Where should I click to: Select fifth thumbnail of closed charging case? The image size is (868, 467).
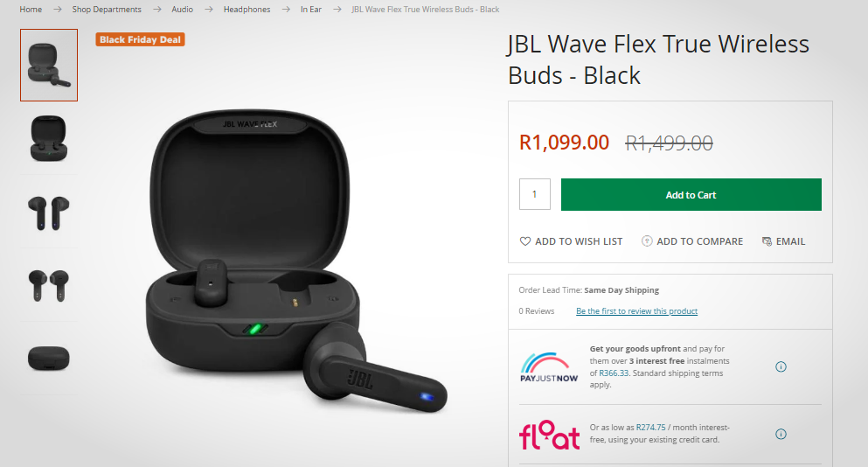tap(49, 359)
